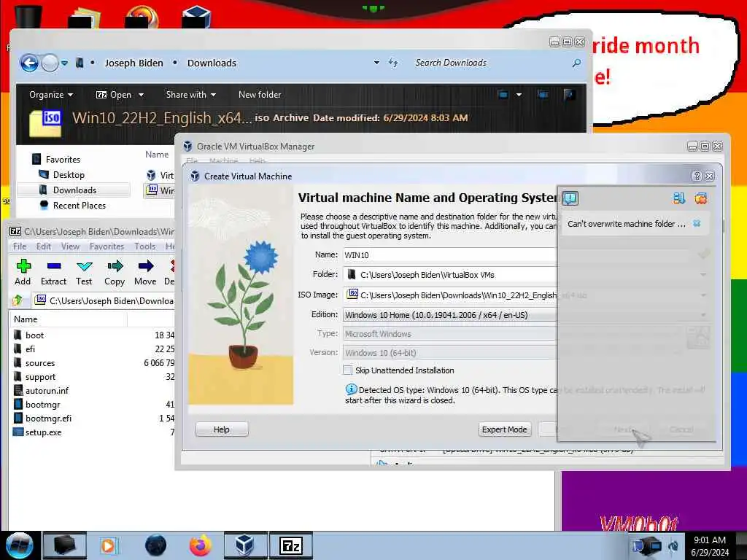Open the recent locations dropdown beside Forward
Viewport: 747px width, 560px height.
click(x=65, y=63)
